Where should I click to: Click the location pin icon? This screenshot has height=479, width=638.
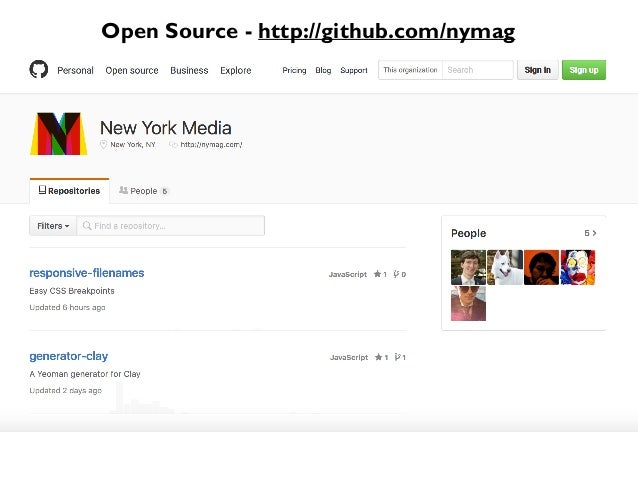click(x=103, y=144)
